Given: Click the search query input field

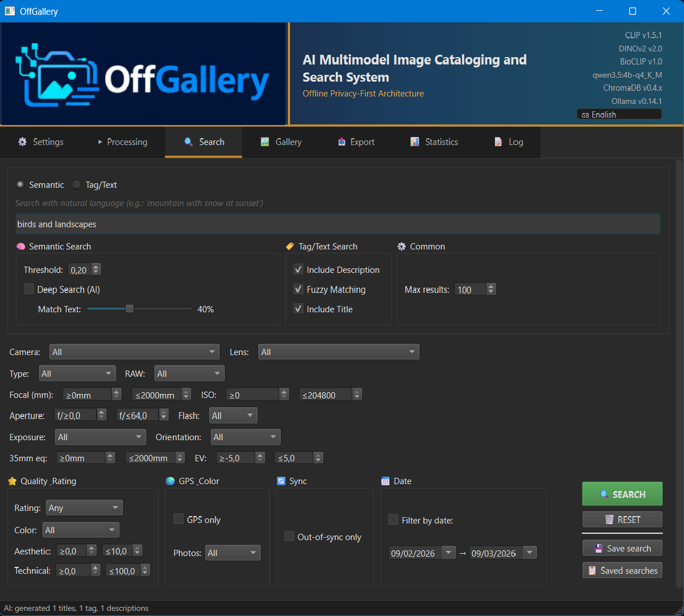Looking at the screenshot, I should click(338, 224).
